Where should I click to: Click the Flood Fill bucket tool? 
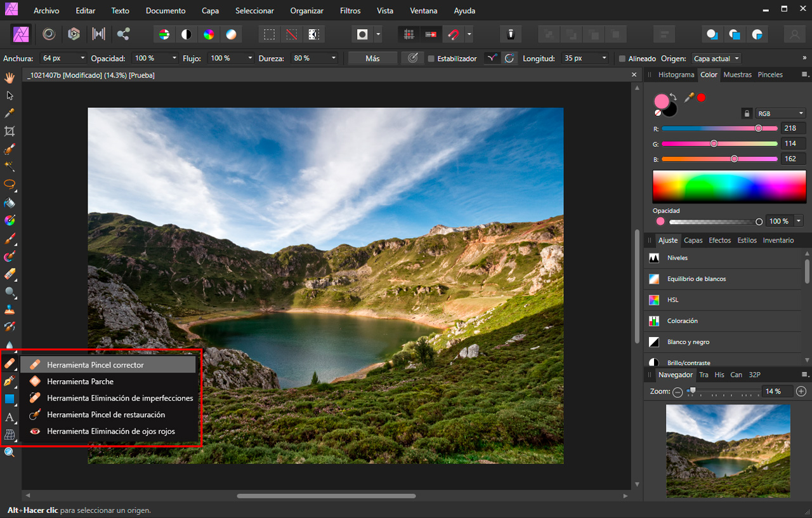click(10, 203)
